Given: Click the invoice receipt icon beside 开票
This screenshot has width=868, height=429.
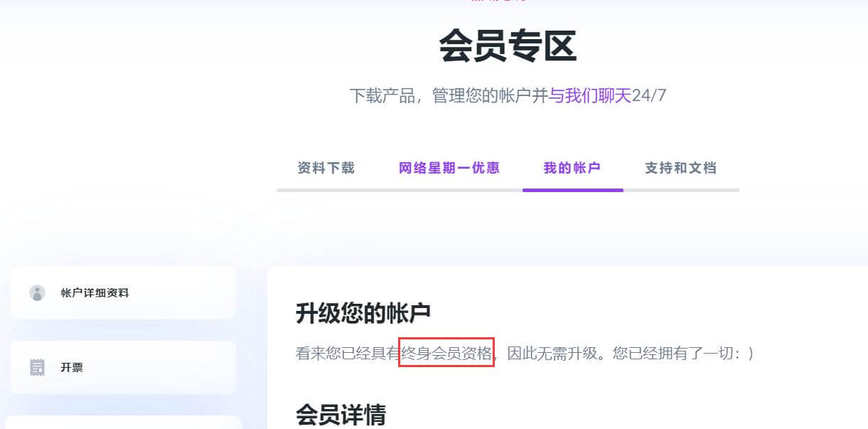Looking at the screenshot, I should pos(38,367).
